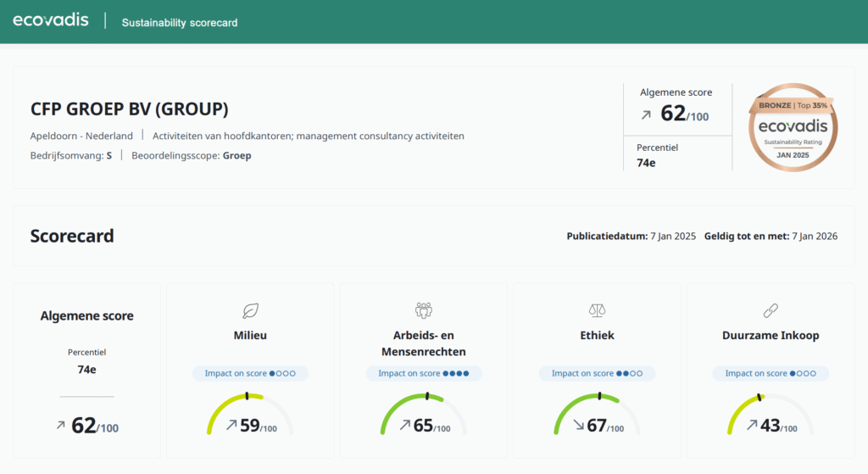Click the Activiteiten van hoofdkantoren industry text

tap(309, 136)
